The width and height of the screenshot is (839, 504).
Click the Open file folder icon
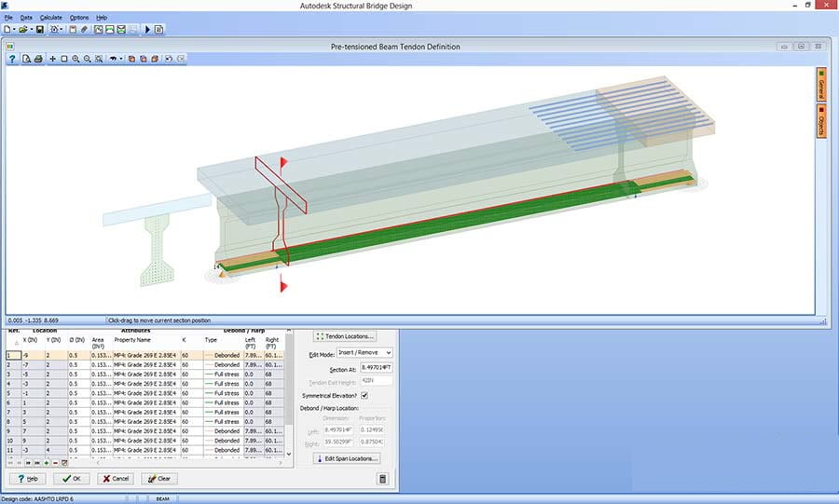[23, 30]
